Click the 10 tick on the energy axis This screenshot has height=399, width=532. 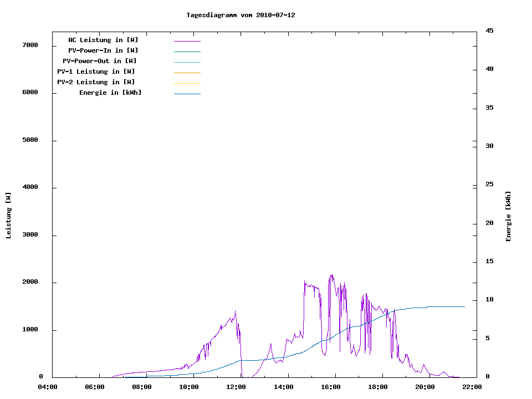[x=489, y=300]
